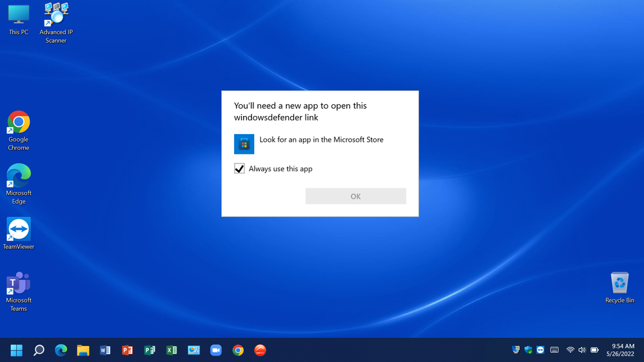Click the TeamViewer system tray icon

point(540,350)
